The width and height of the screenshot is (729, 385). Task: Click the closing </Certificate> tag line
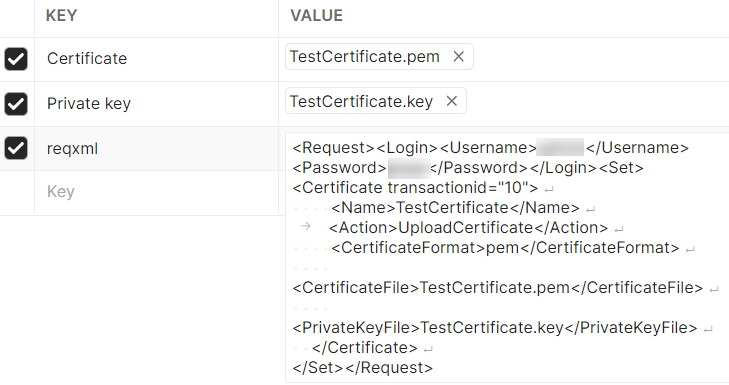(x=365, y=348)
